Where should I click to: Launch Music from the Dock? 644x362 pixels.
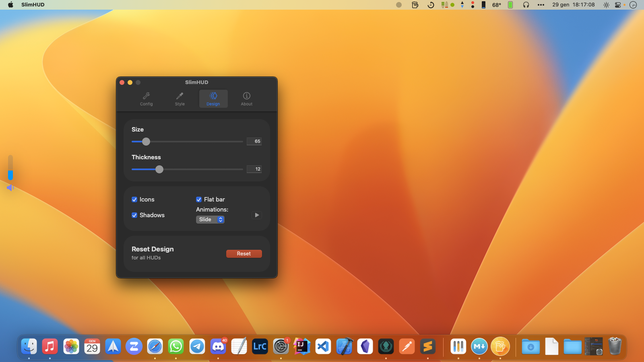[50, 346]
